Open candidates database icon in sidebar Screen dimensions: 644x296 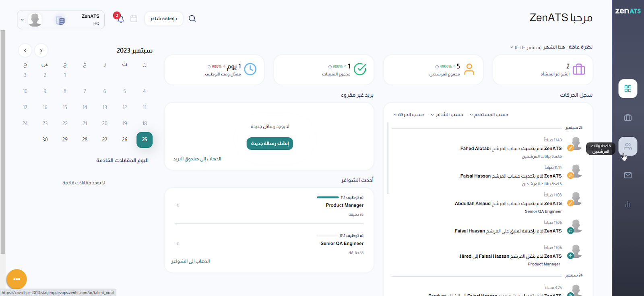(628, 146)
